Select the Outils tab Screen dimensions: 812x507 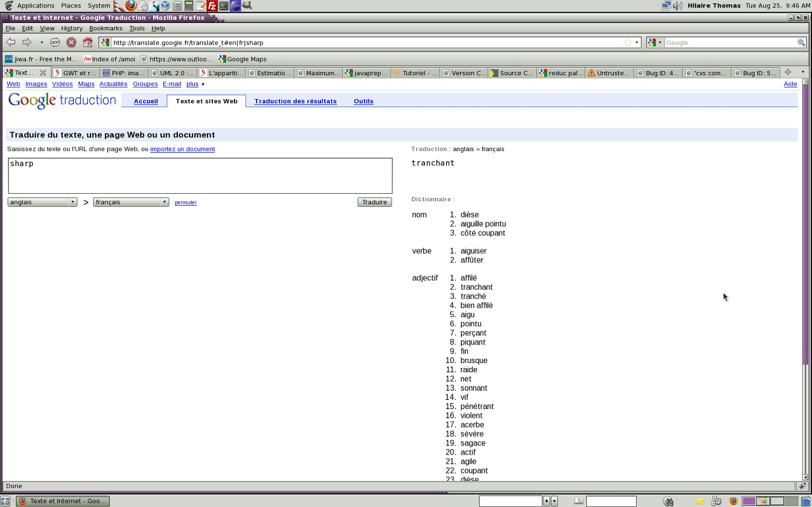click(x=363, y=101)
